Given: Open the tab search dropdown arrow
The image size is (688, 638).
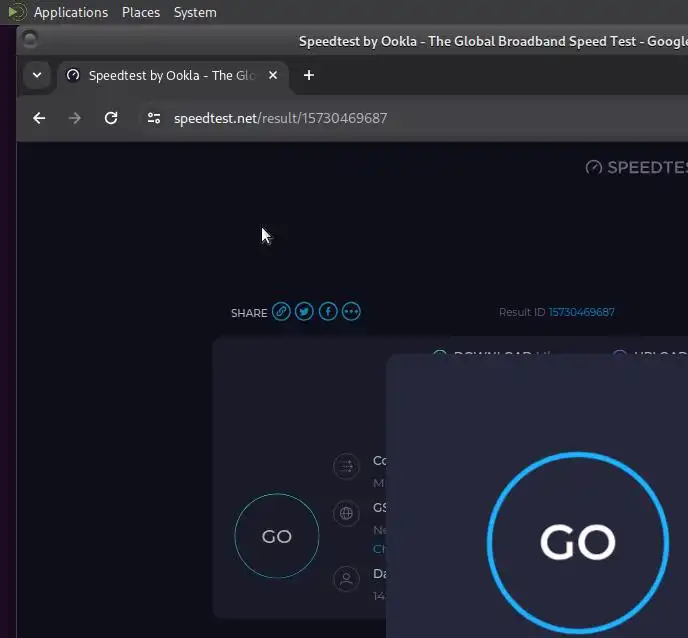Looking at the screenshot, I should (x=37, y=75).
